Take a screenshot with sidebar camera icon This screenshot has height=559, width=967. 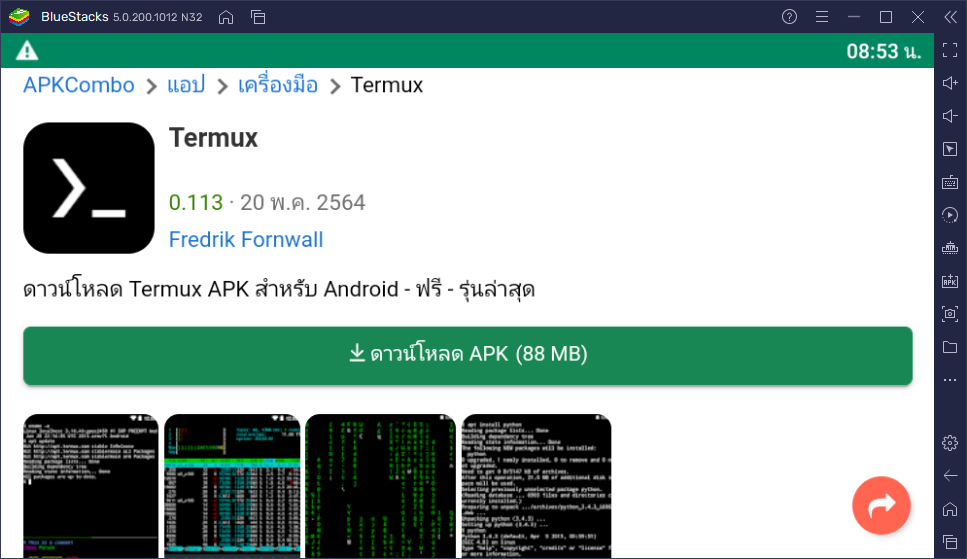point(950,313)
